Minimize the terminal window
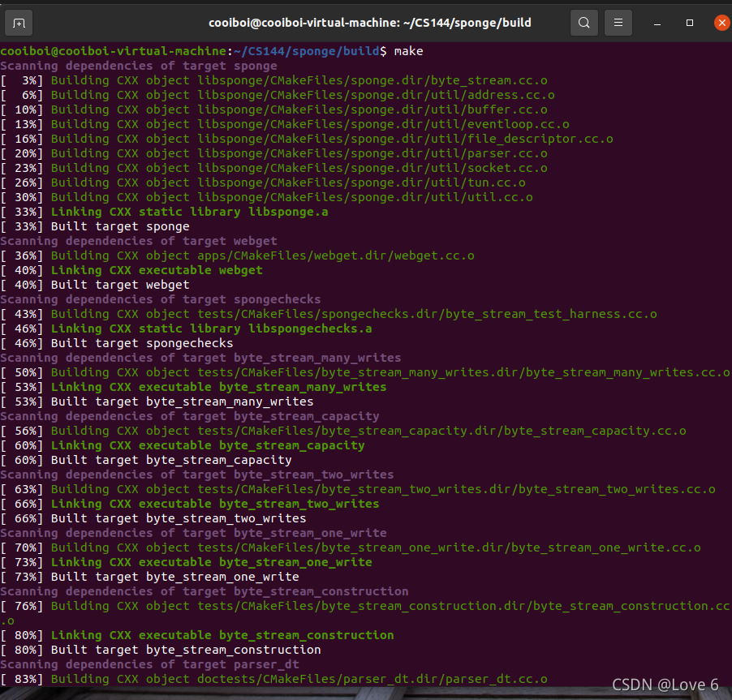 pyautogui.click(x=657, y=23)
